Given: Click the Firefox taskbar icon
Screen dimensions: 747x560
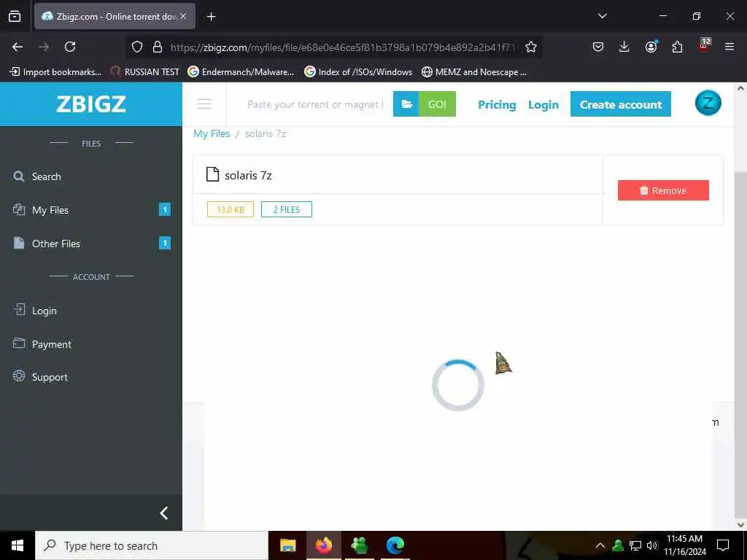Looking at the screenshot, I should tap(323, 545).
